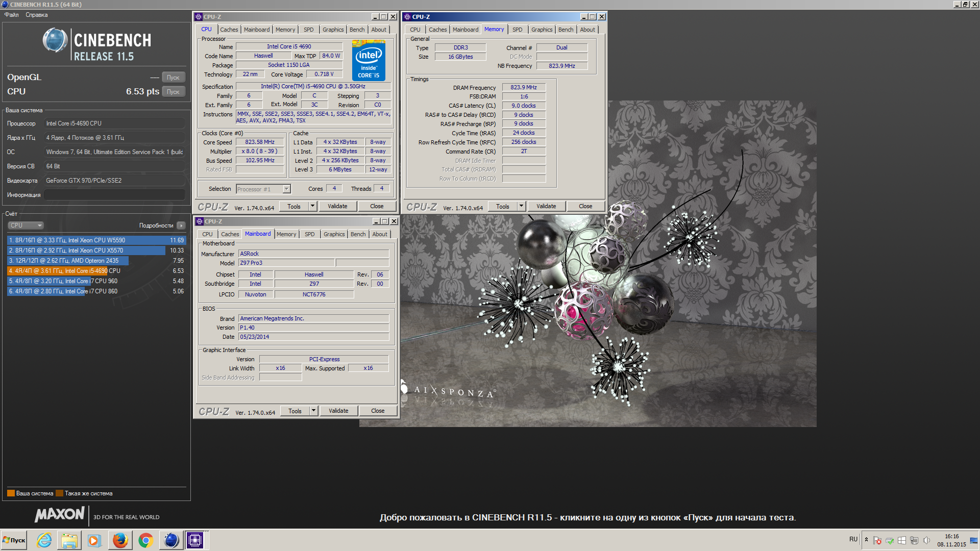Open Mainboard tab in top-left CPU-Z window
Screen dimensions: 980x551
(256, 30)
